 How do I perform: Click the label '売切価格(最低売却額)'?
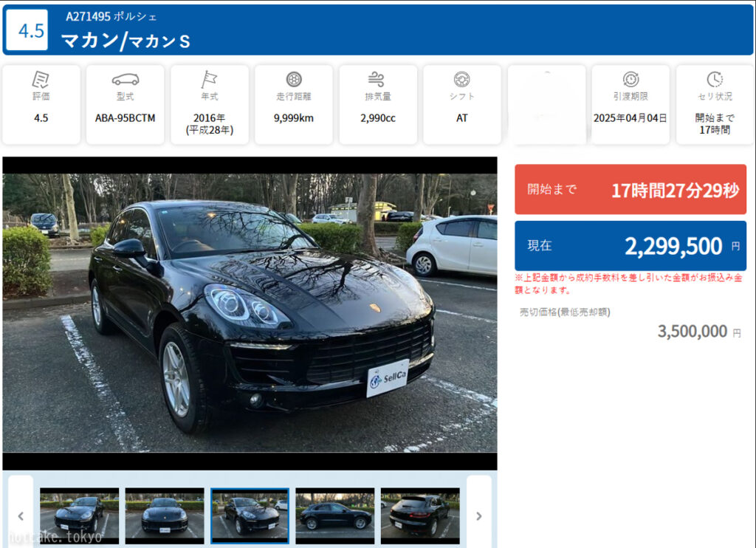(x=565, y=312)
